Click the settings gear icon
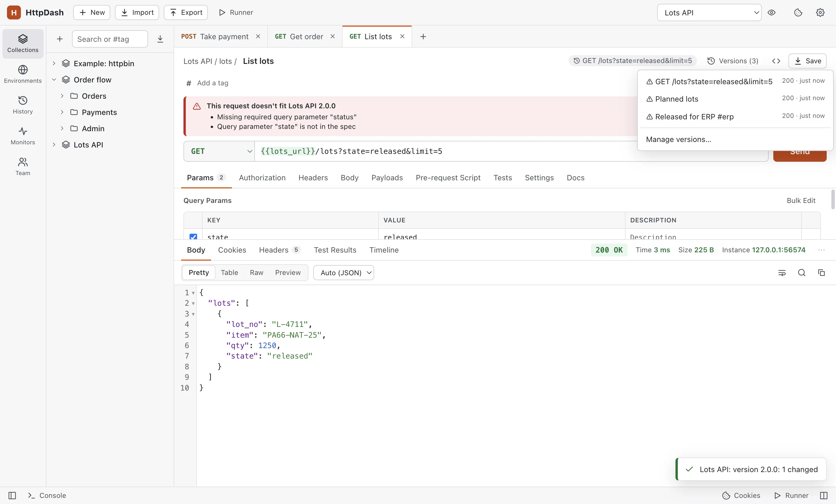The width and height of the screenshot is (836, 504). [820, 12]
